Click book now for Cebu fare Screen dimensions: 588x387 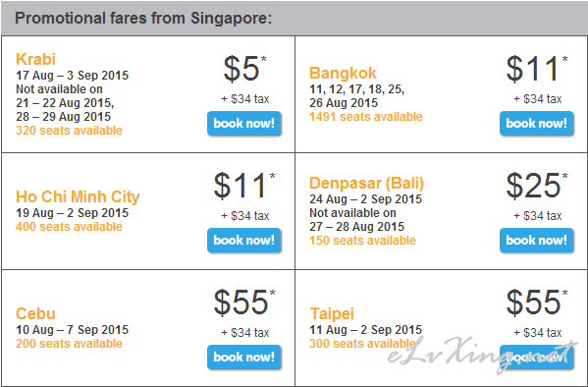244,357
